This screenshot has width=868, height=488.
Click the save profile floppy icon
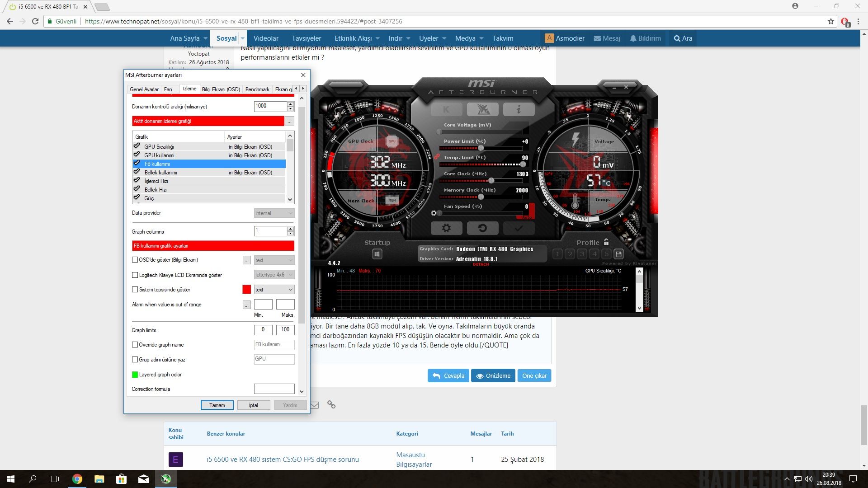619,254
